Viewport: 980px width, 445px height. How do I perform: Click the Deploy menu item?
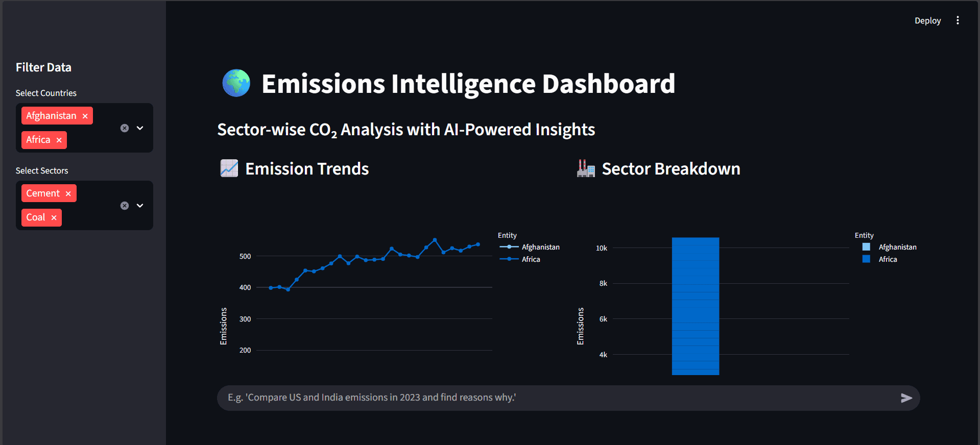pyautogui.click(x=927, y=20)
